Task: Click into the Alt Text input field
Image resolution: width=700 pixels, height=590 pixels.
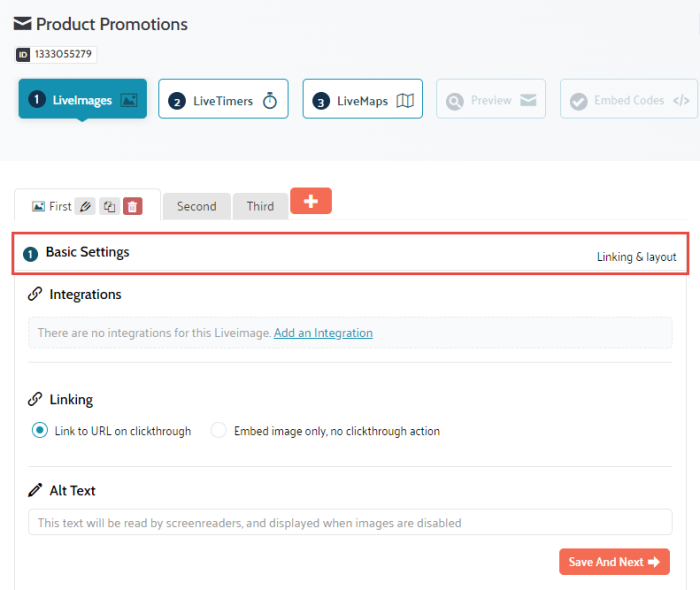Action: (x=350, y=522)
